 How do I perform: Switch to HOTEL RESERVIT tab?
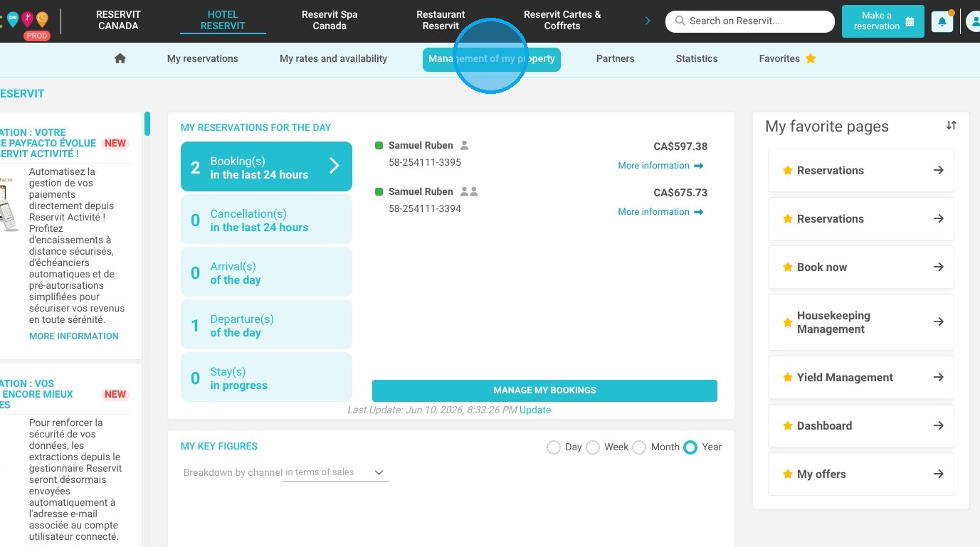223,20
